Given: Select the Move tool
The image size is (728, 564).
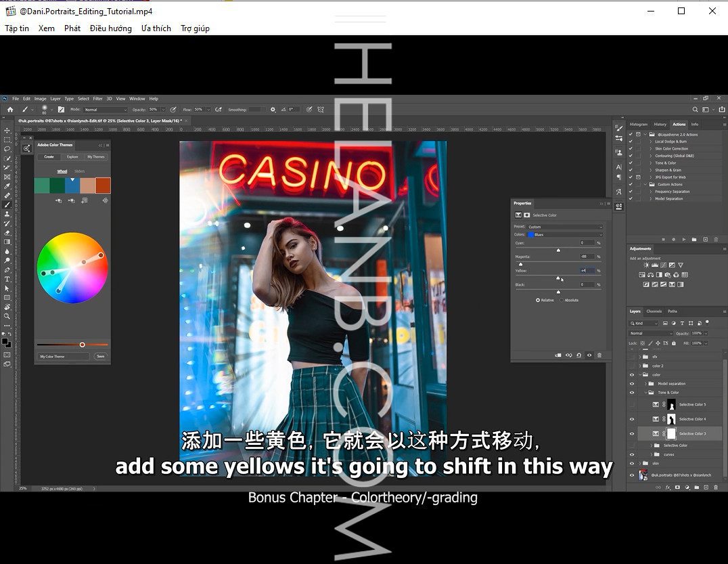Looking at the screenshot, I should coord(7,130).
